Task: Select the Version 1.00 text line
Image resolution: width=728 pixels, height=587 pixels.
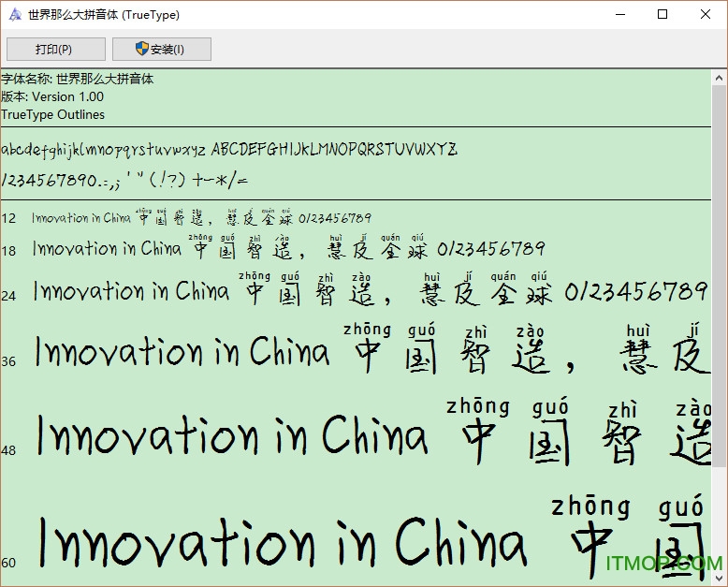Action: point(52,96)
